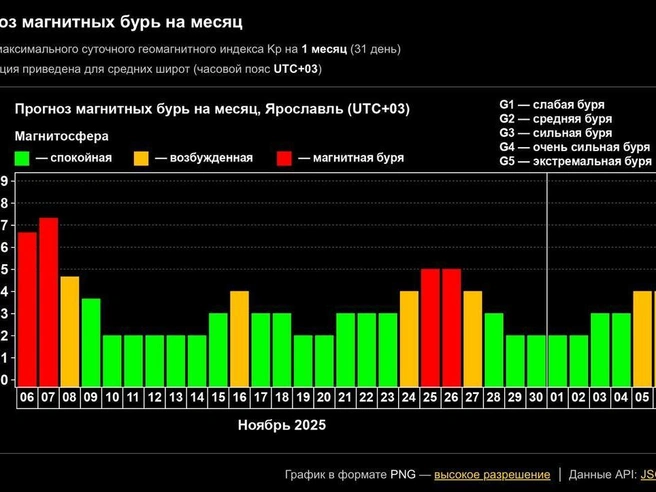The height and width of the screenshot is (492, 656).
Task: Click the date label 13
Action: coord(176,397)
